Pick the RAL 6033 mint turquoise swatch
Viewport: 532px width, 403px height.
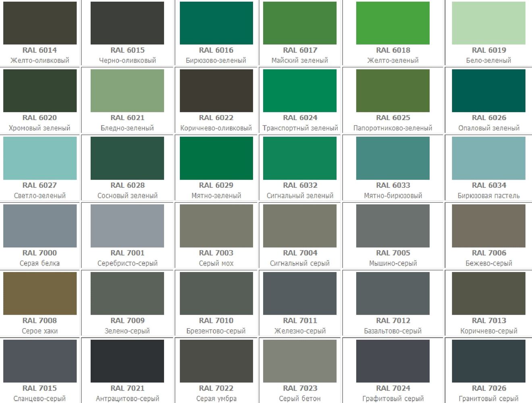pyautogui.click(x=393, y=158)
